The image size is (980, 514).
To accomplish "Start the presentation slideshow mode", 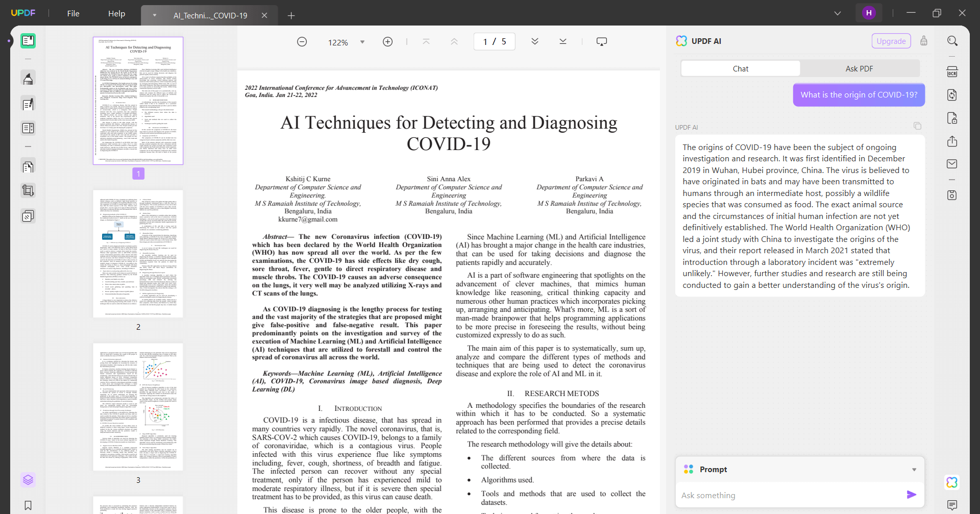I will pyautogui.click(x=602, y=41).
